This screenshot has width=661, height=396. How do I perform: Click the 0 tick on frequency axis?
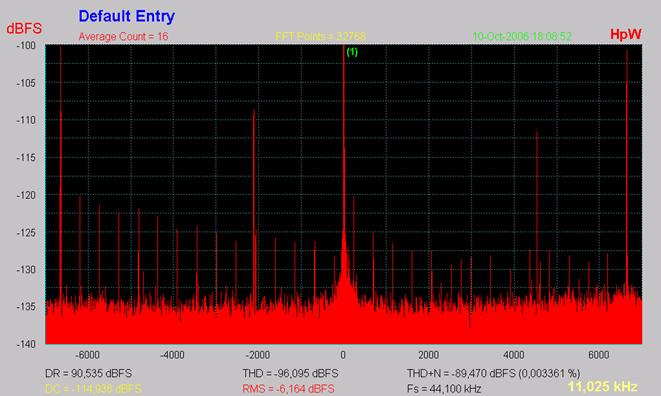pos(343,355)
